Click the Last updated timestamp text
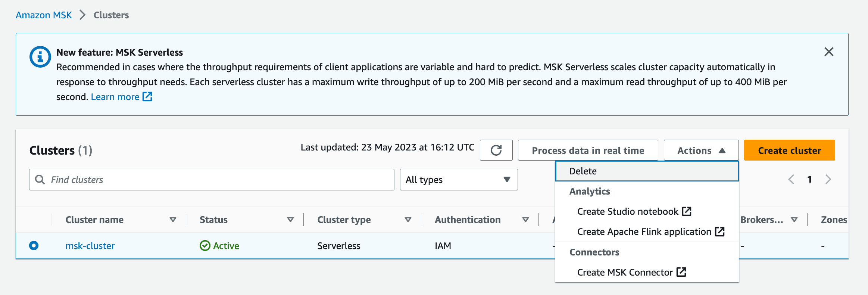Viewport: 868px width, 295px height. 387,147
